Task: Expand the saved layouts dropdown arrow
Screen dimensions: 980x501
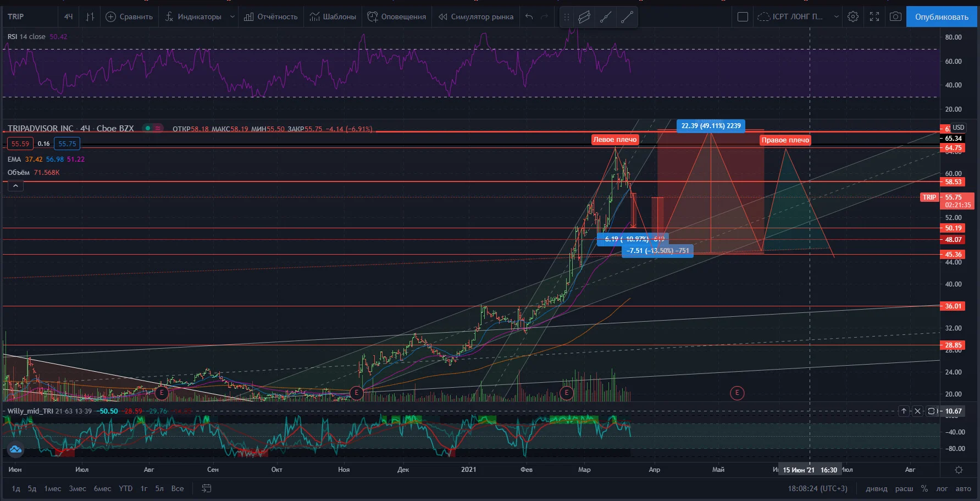Action: pyautogui.click(x=836, y=16)
